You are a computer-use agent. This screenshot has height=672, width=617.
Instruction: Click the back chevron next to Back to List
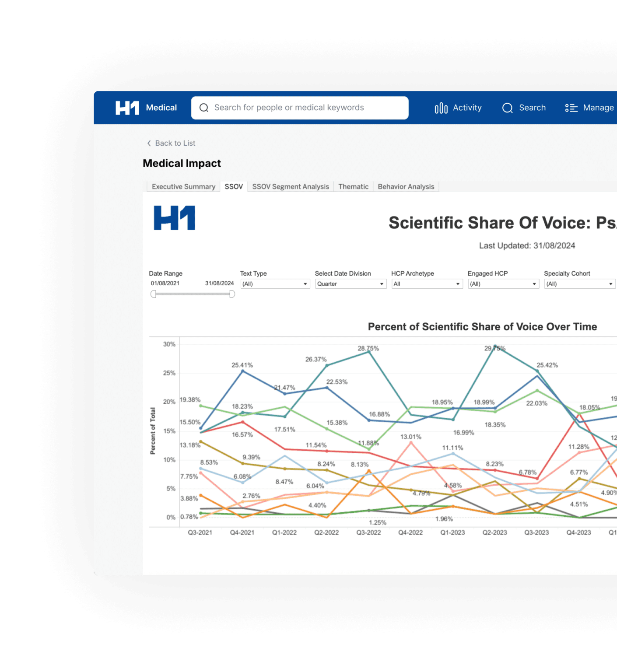[x=149, y=143]
